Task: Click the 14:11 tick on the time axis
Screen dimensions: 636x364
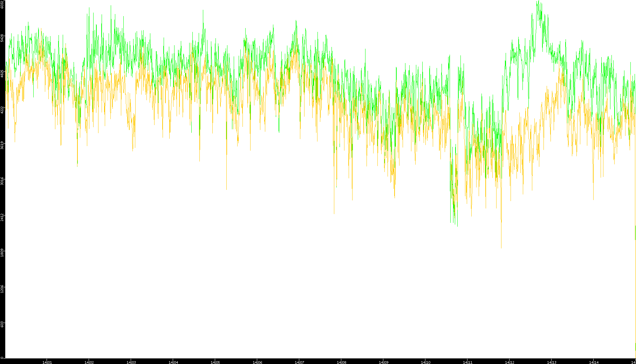Action: tap(467, 362)
